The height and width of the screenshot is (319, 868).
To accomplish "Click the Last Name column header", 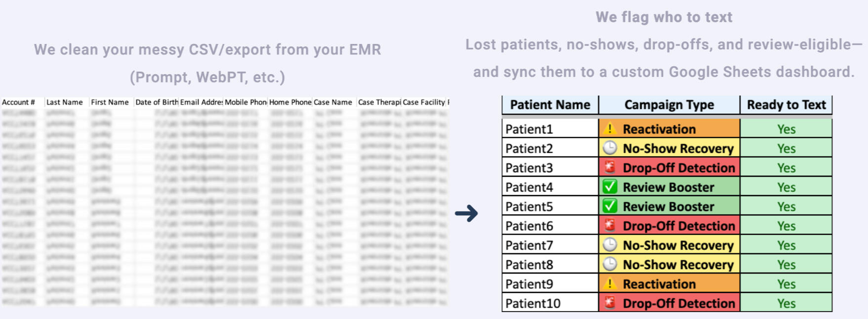I will coord(65,102).
